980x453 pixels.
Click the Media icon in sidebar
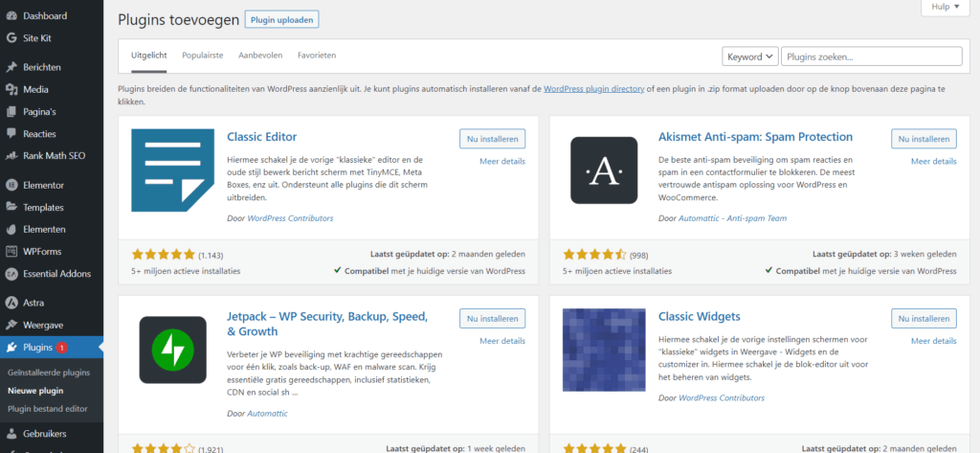pyautogui.click(x=11, y=89)
